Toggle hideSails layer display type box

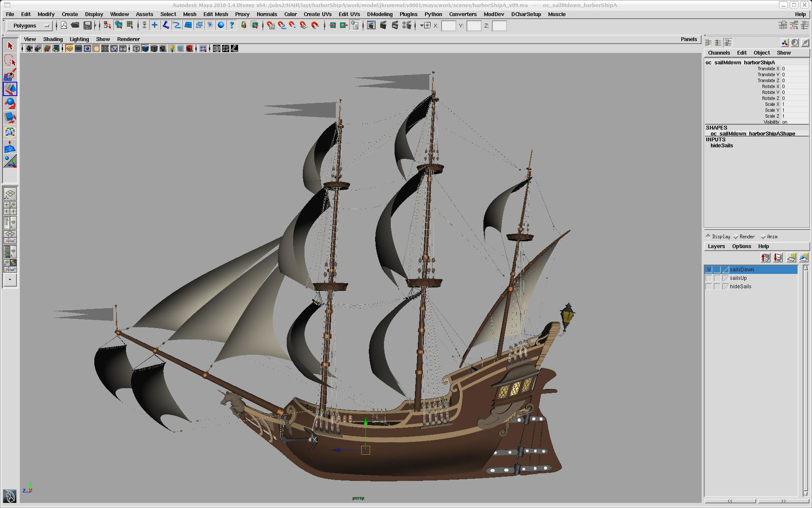tap(717, 287)
